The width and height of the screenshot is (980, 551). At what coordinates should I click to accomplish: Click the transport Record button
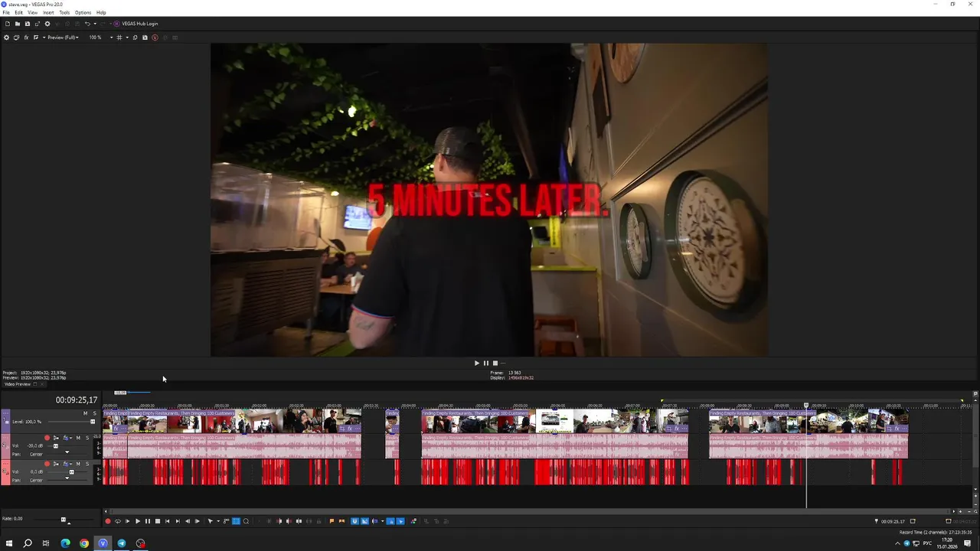coord(108,521)
